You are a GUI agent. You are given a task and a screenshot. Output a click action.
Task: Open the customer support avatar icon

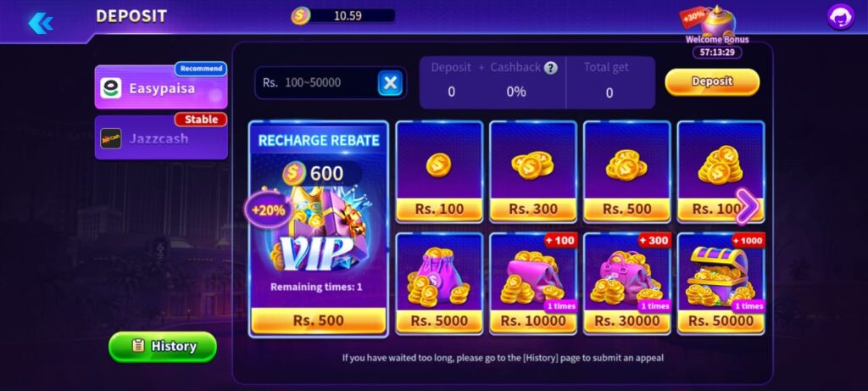[x=840, y=17]
